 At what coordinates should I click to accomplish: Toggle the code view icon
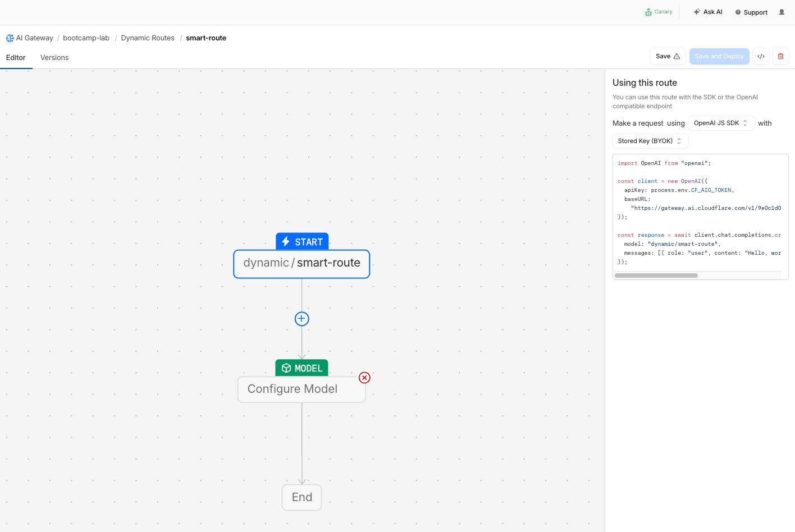761,57
